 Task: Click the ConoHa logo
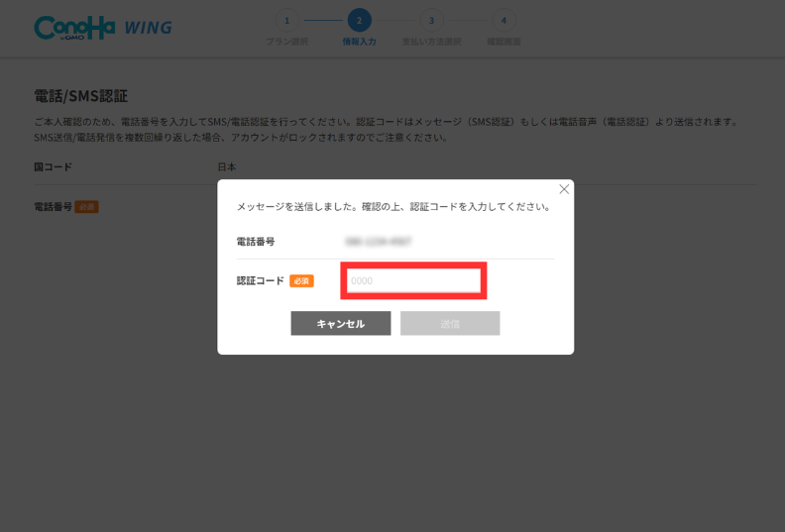[x=74, y=28]
